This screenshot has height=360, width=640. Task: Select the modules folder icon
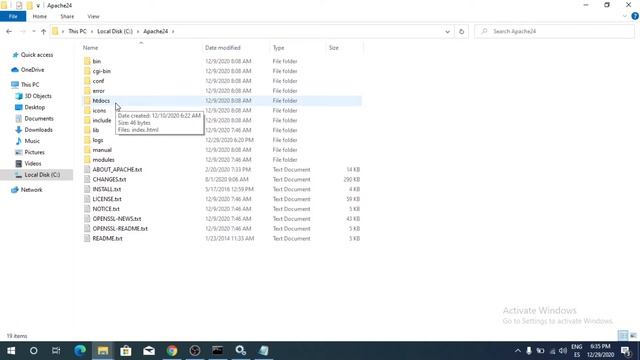(x=87, y=160)
